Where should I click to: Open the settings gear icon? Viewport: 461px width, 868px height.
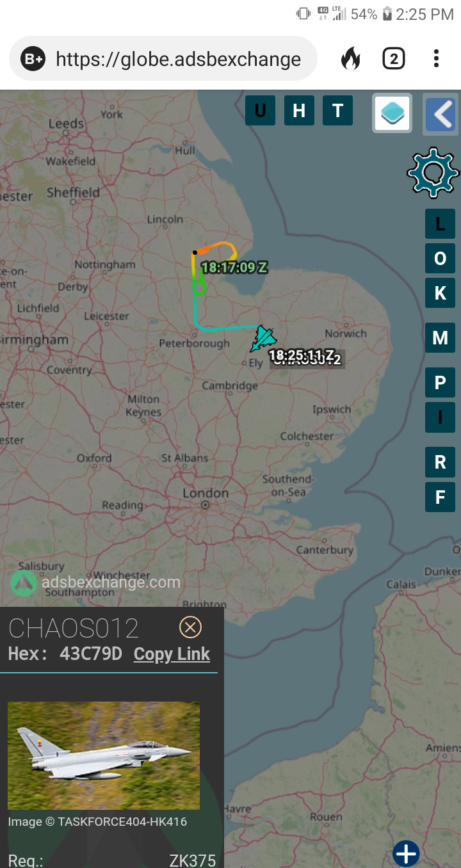433,172
